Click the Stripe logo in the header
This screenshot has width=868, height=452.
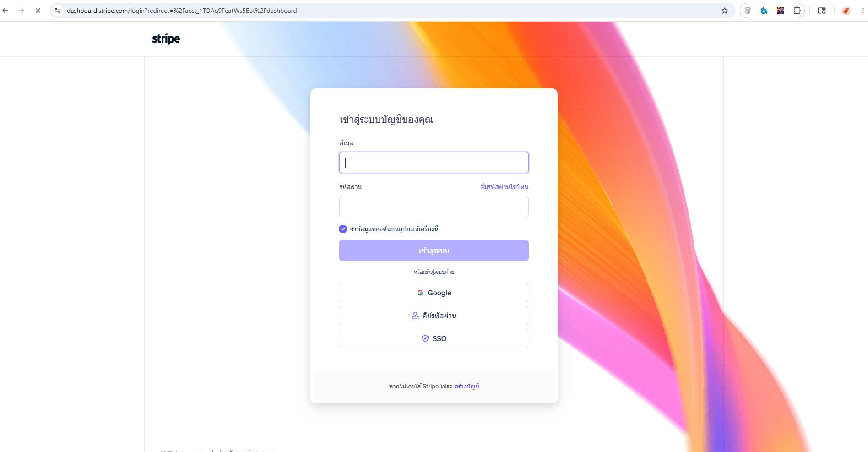click(x=166, y=39)
